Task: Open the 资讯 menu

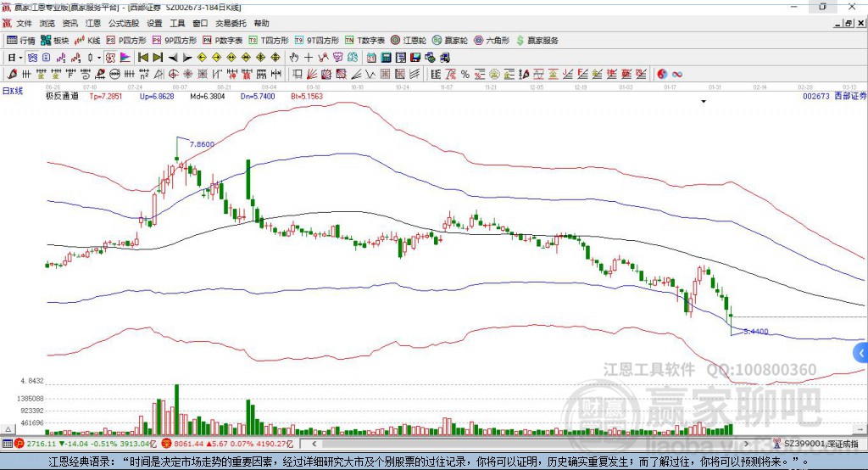Action: click(x=70, y=23)
